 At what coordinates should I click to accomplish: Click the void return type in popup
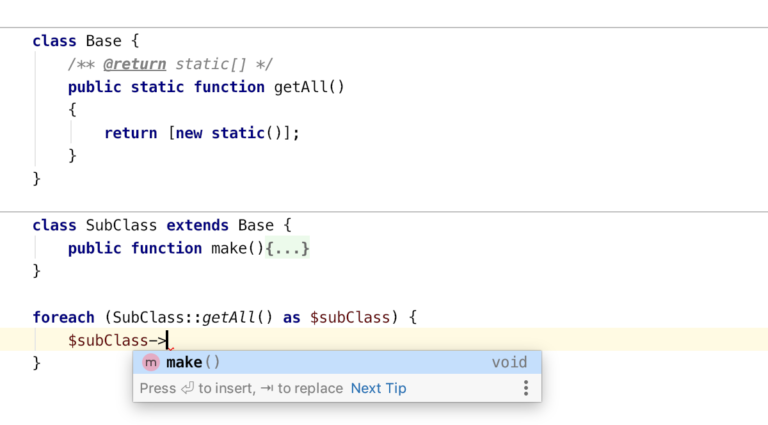509,362
